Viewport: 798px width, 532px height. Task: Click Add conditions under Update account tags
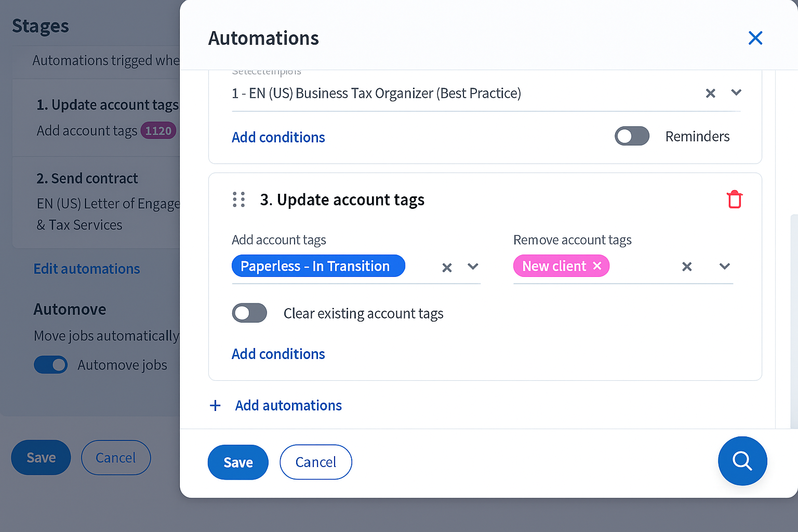(278, 354)
